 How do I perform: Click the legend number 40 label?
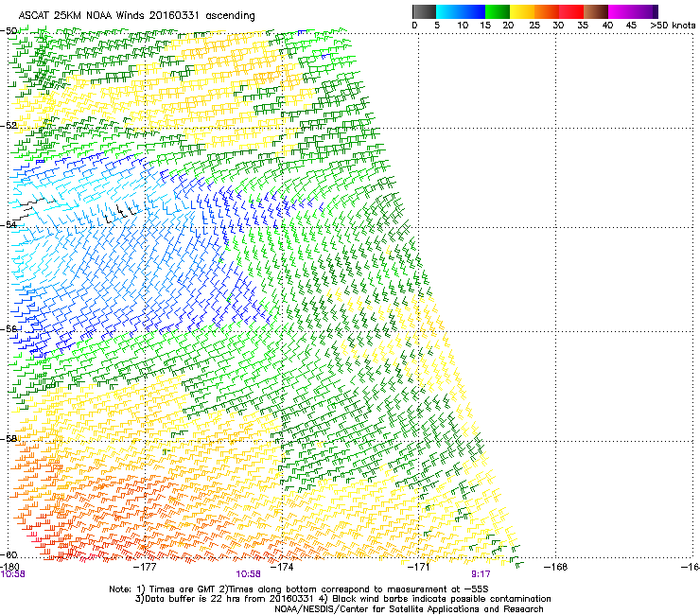(x=607, y=26)
